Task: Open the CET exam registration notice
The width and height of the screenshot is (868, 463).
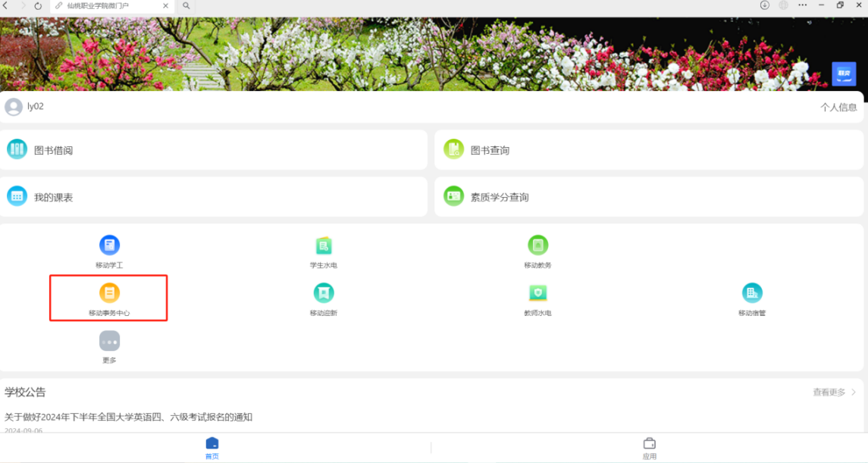Action: coord(129,417)
